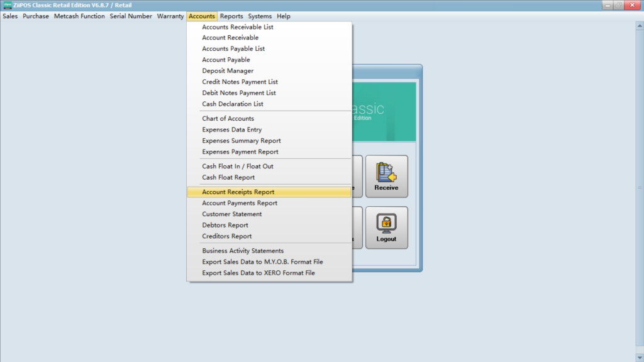The image size is (644, 362).
Task: Select Account Payable entry
Action: tap(269, 60)
